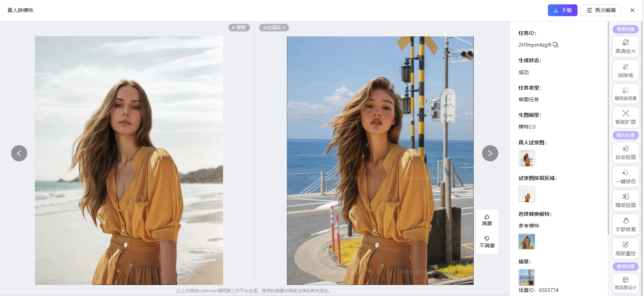644x296 pixels.
Task: Click the 任务ID: label
Action: coord(527,33)
